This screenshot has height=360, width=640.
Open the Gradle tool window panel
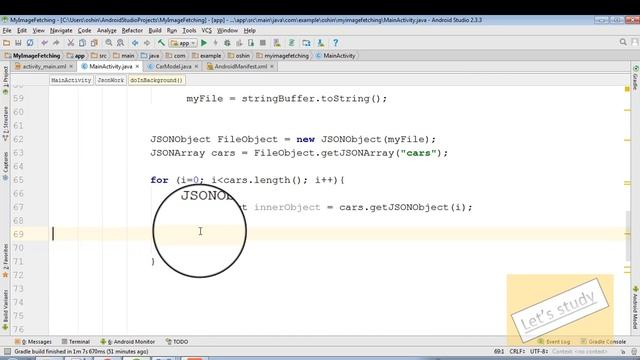click(x=636, y=78)
